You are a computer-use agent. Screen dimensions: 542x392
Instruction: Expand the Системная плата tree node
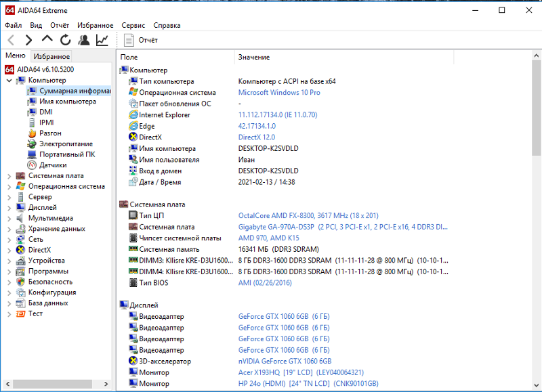9,176
